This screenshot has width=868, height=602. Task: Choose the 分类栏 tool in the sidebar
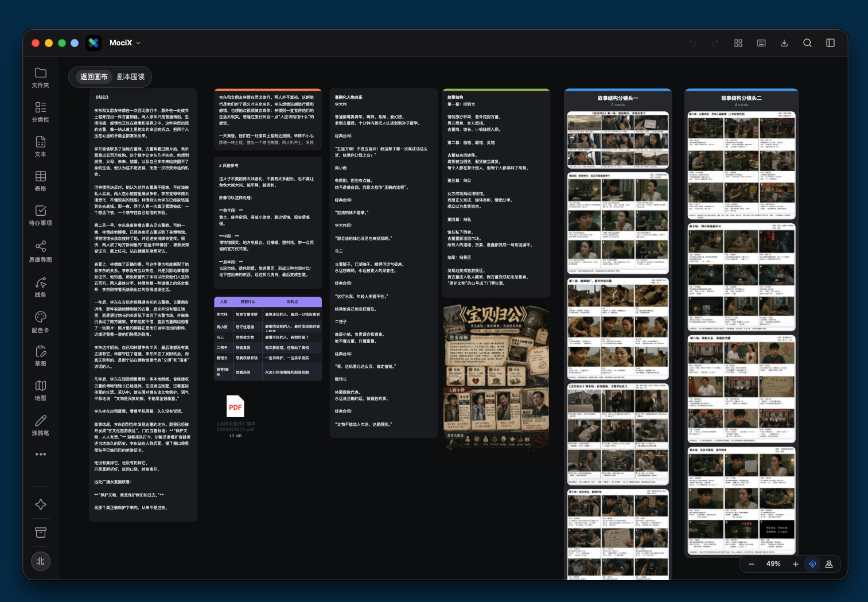pos(40,112)
